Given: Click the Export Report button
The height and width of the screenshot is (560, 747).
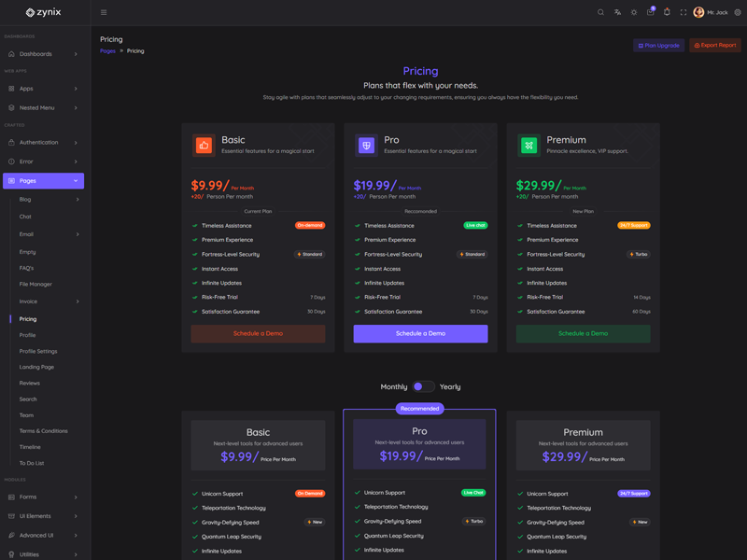Looking at the screenshot, I should coord(715,45).
